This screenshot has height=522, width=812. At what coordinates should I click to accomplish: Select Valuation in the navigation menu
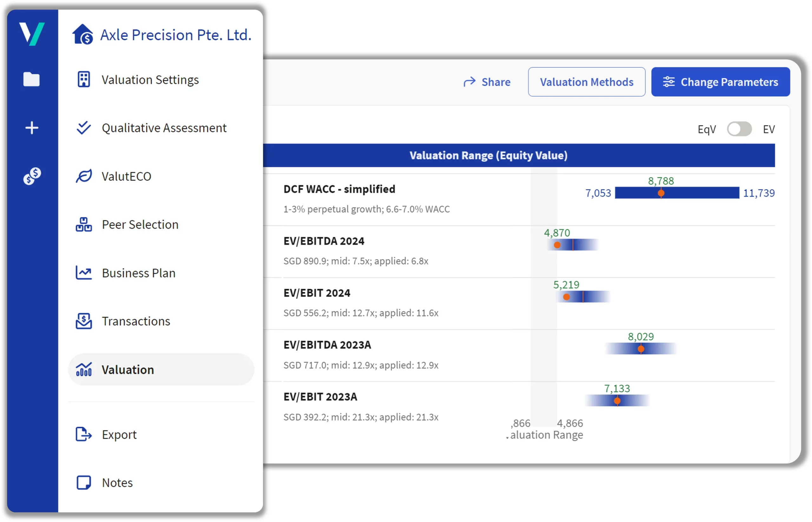[128, 369]
